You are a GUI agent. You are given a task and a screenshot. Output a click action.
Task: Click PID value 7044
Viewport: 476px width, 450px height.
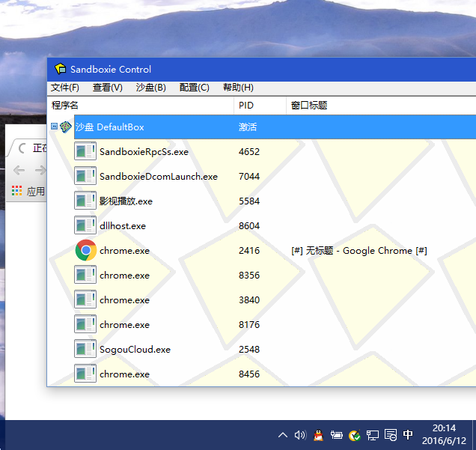[249, 177]
